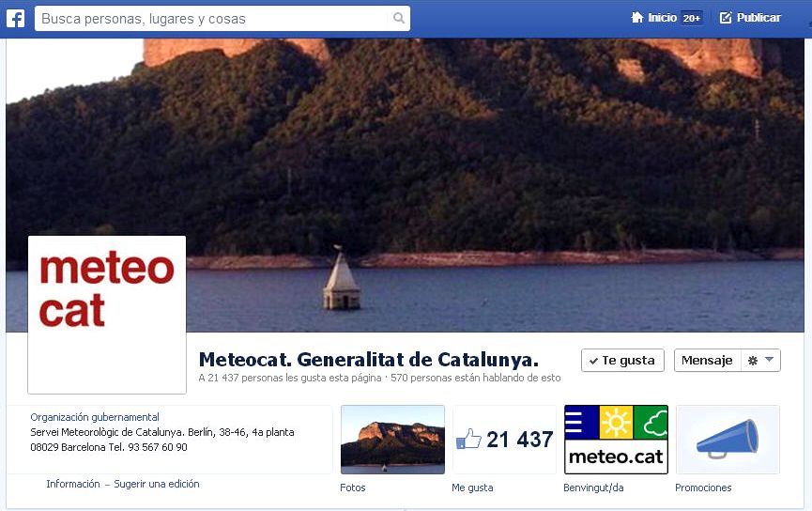812x511 pixels.
Task: Open the Promociones megaphone tile
Action: pos(728,440)
